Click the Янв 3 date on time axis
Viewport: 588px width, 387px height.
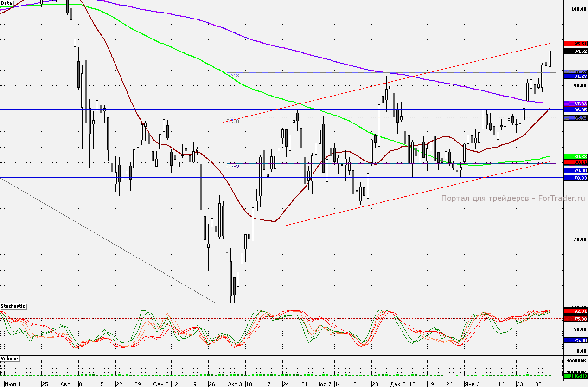[x=472, y=384]
